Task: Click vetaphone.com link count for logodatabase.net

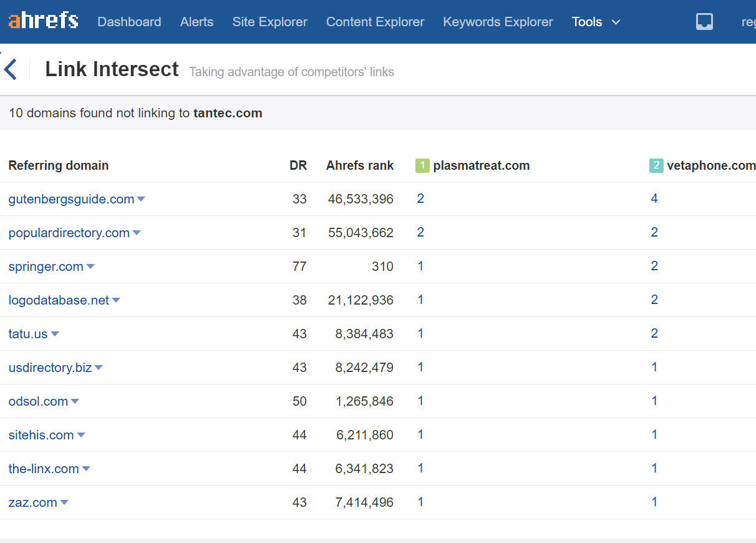Action: pyautogui.click(x=654, y=300)
